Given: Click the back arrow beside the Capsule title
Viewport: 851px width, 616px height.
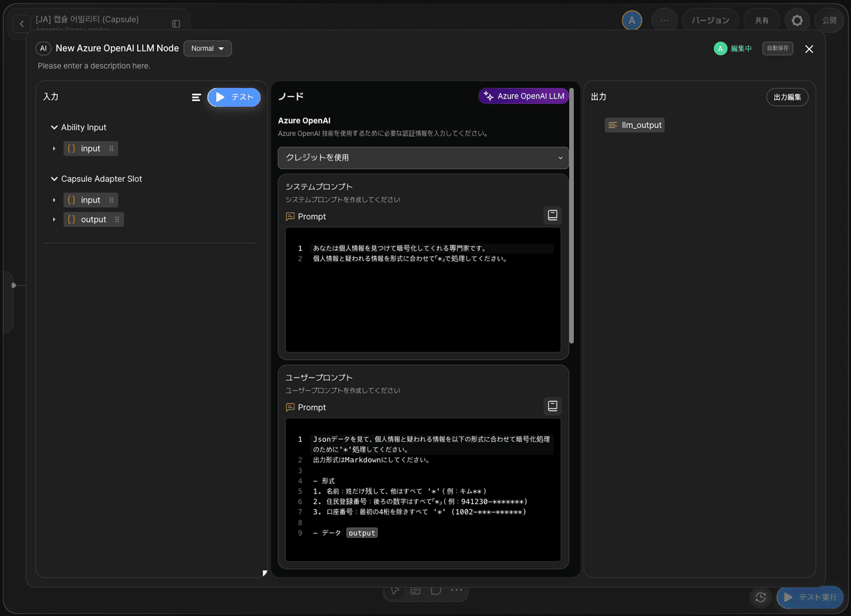Looking at the screenshot, I should point(22,24).
